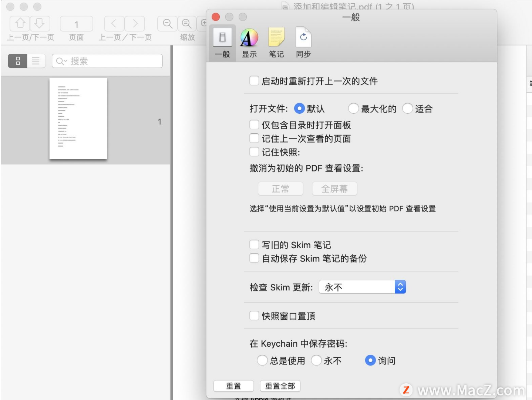Image resolution: width=532 pixels, height=400 pixels.
Task: Click the search field in the sidebar
Action: click(x=107, y=61)
